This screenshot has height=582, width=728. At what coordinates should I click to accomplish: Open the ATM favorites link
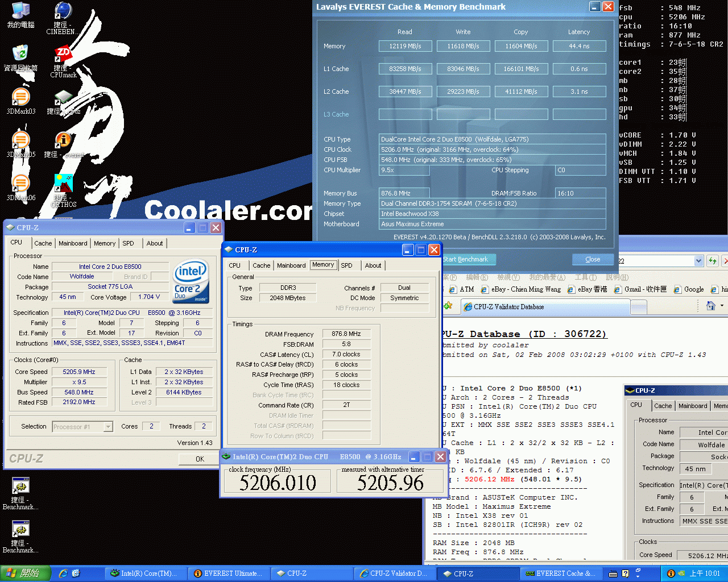461,289
